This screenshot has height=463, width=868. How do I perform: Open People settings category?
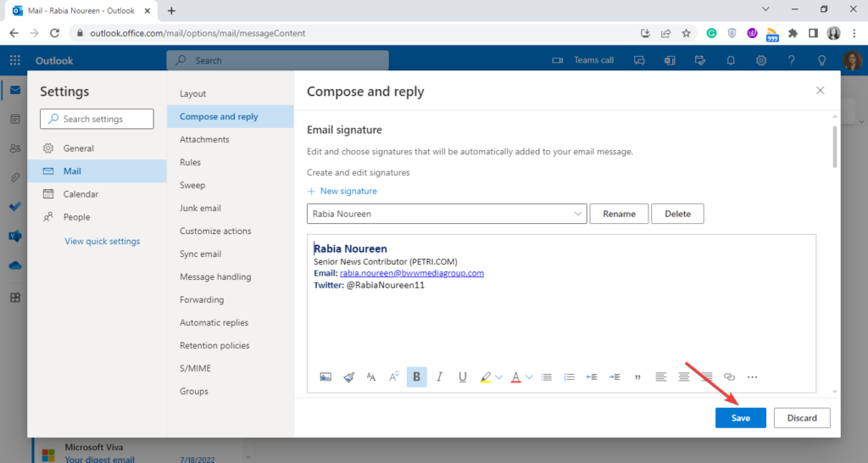[97, 217]
